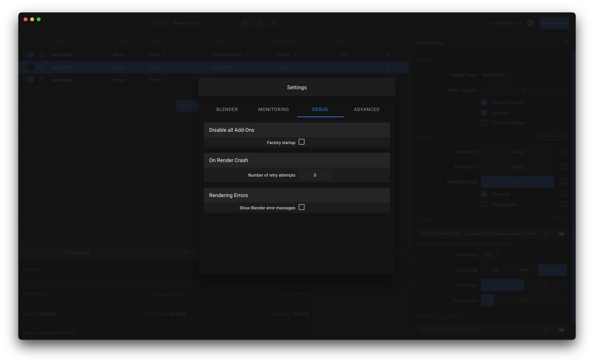Click folder icon beside output path
594x364 pixels.
(561, 234)
